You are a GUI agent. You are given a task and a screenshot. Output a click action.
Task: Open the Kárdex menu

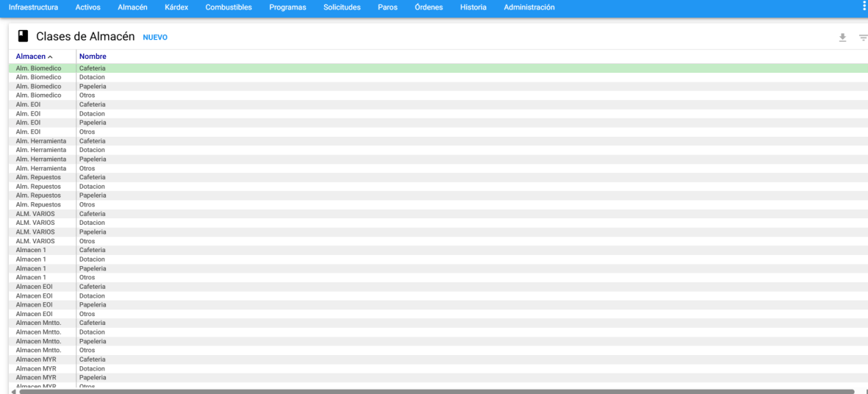[176, 7]
